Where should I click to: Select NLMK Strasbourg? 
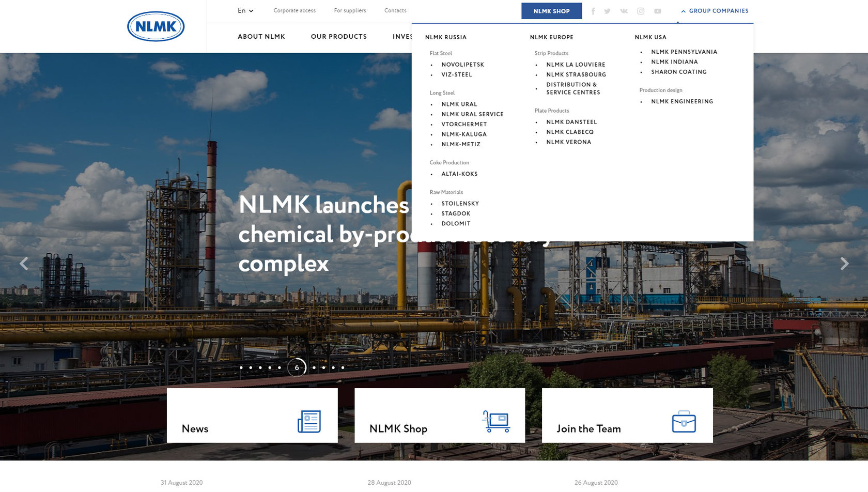576,74
